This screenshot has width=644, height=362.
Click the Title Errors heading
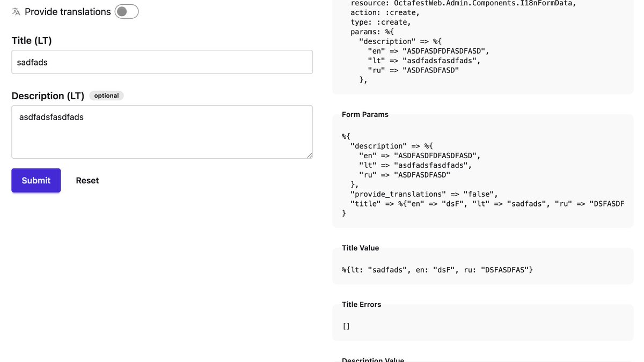tap(362, 304)
